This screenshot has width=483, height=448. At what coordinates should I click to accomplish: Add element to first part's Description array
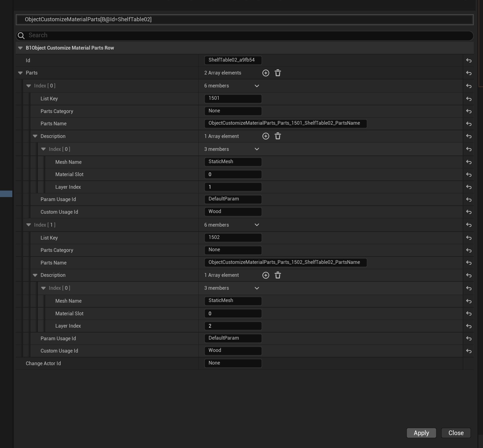pos(266,136)
